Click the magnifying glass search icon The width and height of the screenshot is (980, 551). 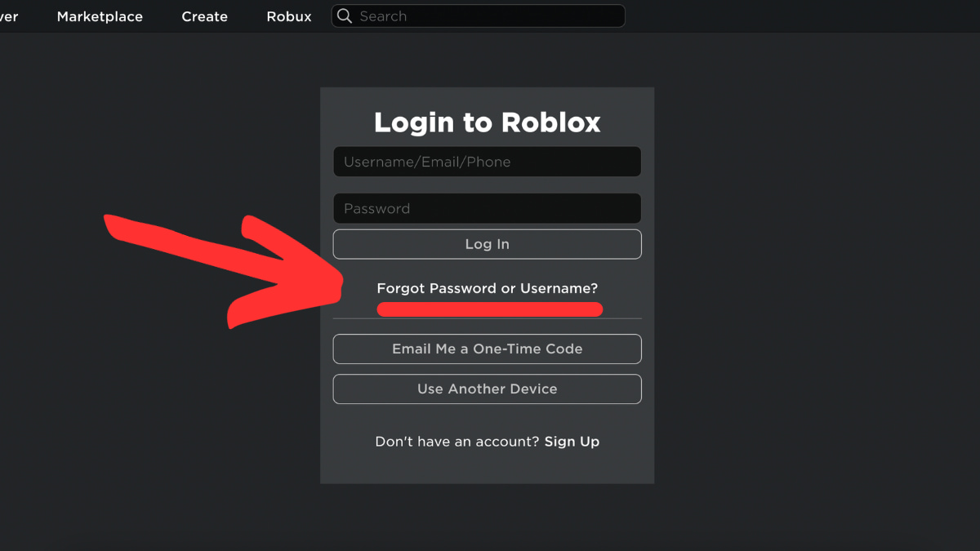343,16
